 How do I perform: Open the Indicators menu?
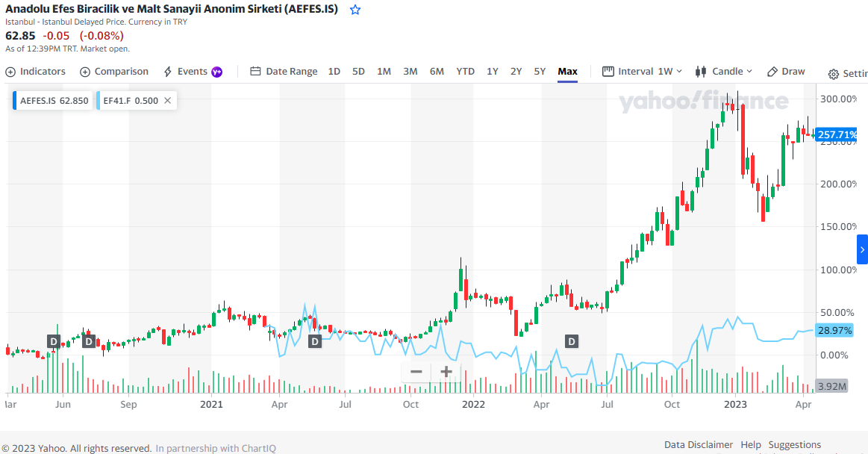[x=35, y=72]
